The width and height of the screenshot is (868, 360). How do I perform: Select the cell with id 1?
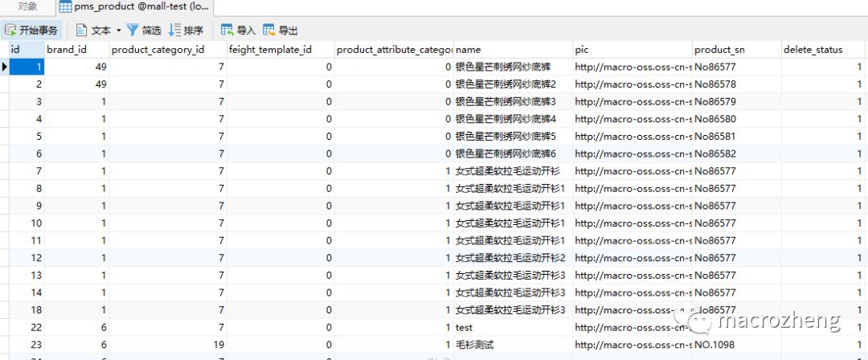pos(27,67)
